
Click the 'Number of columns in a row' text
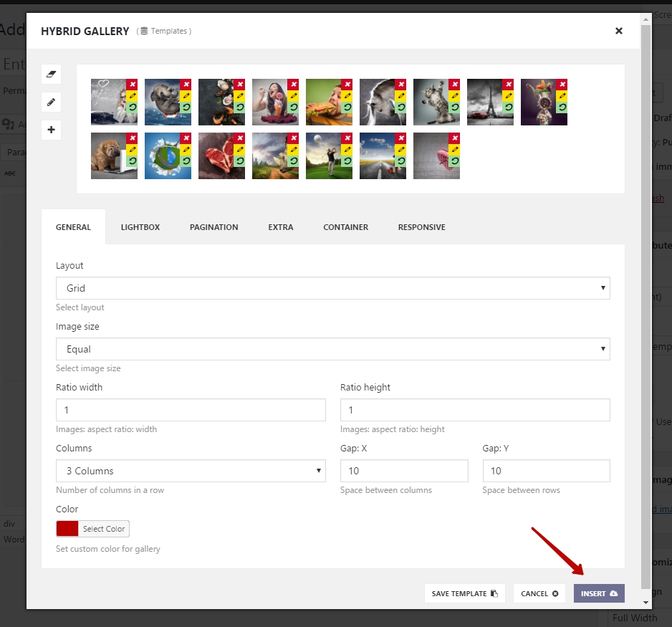pos(110,490)
